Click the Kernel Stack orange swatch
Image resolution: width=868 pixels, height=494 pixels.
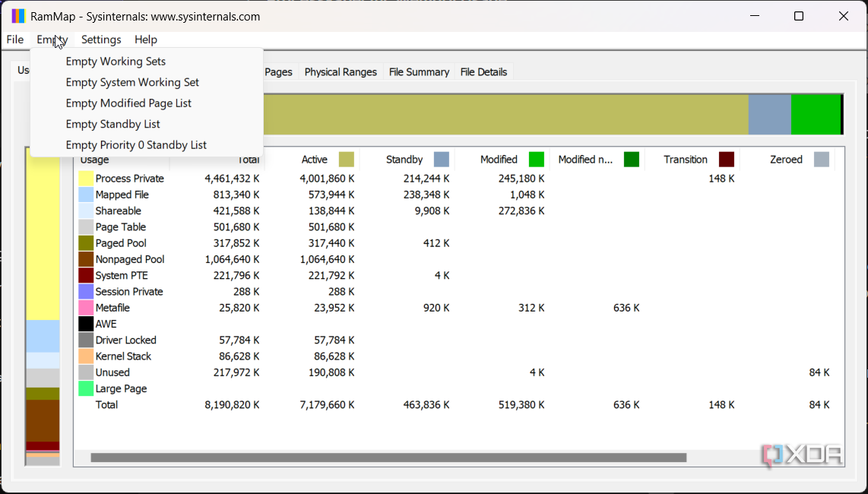pyautogui.click(x=86, y=356)
